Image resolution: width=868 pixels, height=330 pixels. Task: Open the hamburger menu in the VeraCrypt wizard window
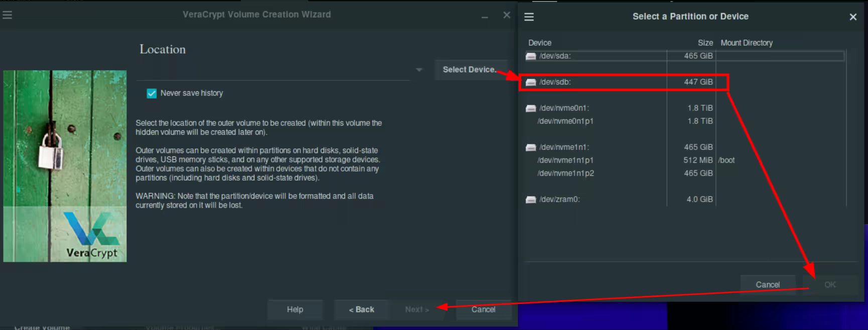[x=7, y=15]
